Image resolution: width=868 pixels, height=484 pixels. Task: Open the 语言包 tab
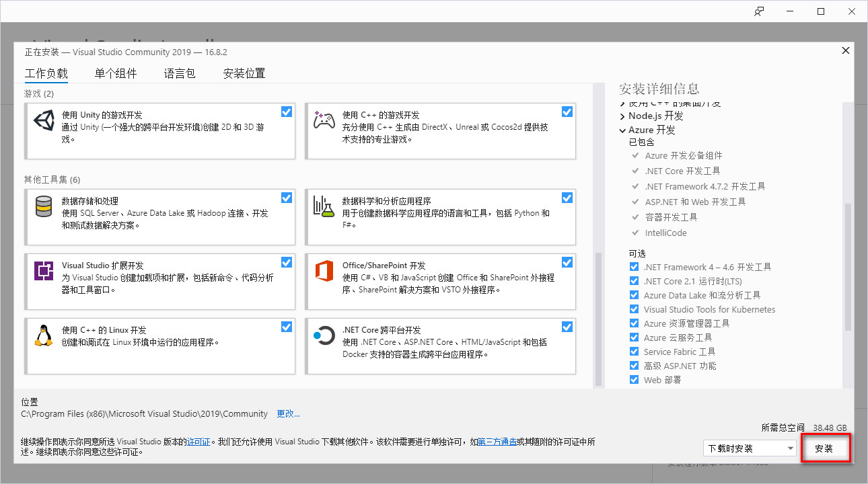coord(179,73)
